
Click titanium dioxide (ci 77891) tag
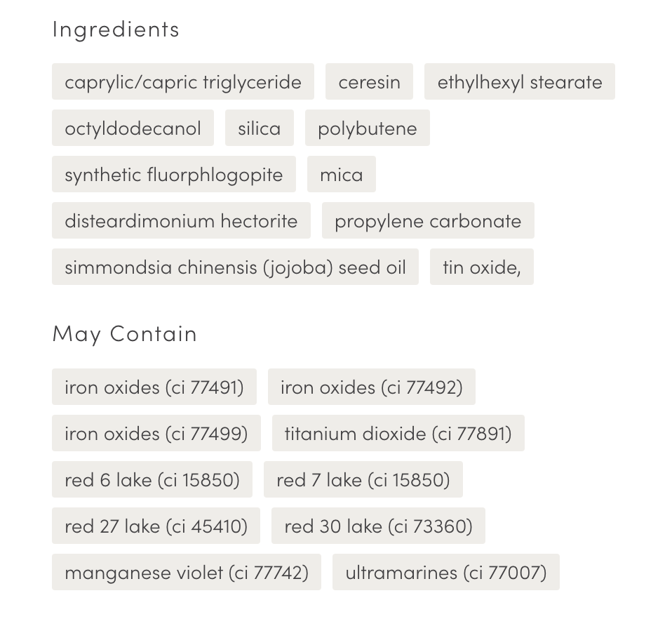pos(398,433)
